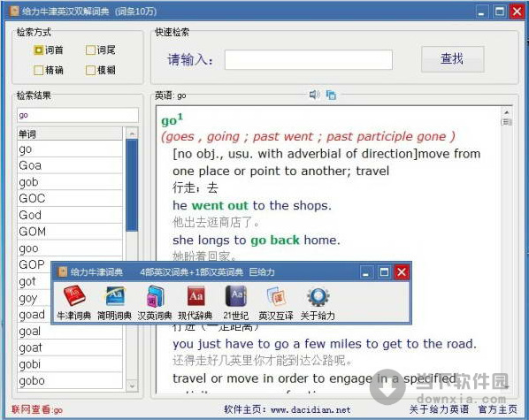Select word gob in results list
This screenshot has width=529, height=420.
70,182
